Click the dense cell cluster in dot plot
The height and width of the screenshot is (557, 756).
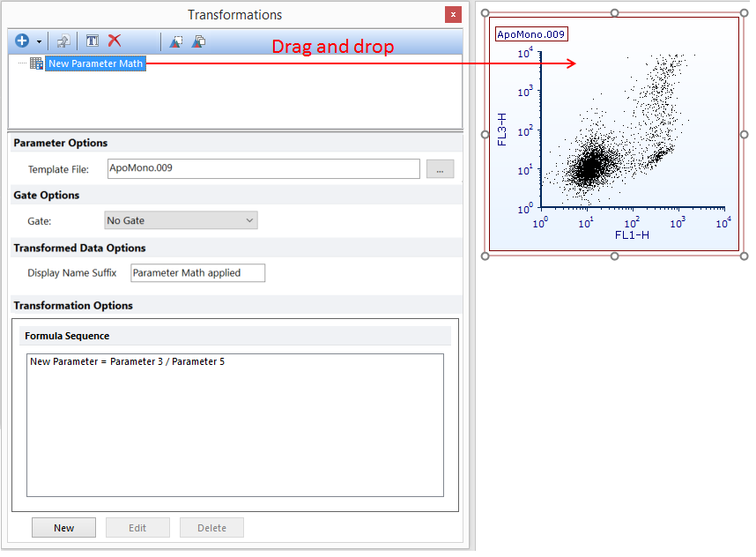click(x=591, y=167)
